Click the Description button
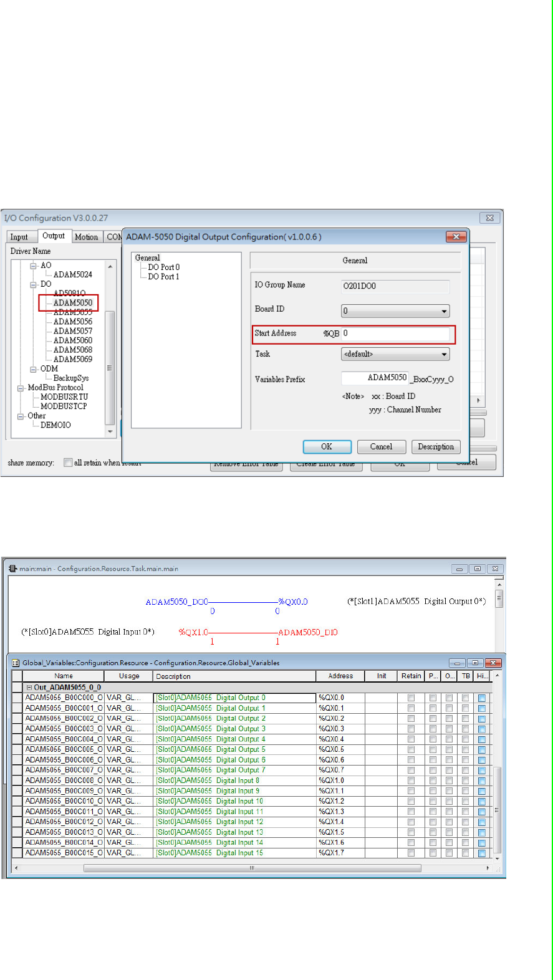Screen dimensions: 553x980 [x=436, y=447]
